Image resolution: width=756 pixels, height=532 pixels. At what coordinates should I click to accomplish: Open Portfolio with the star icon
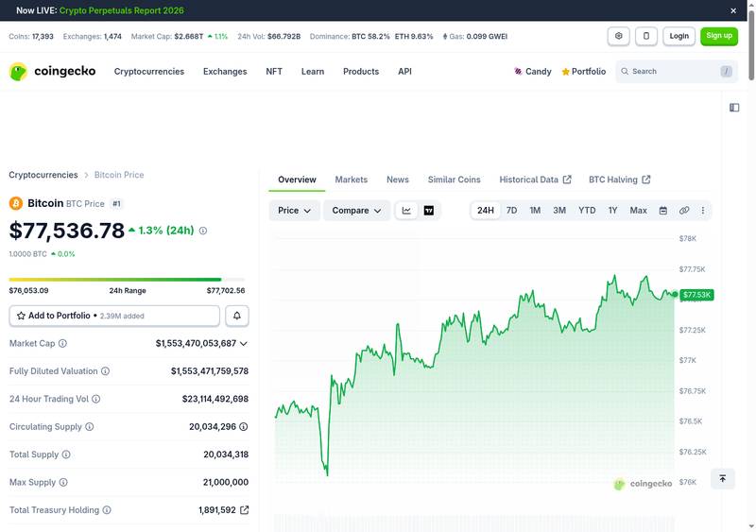tap(583, 72)
